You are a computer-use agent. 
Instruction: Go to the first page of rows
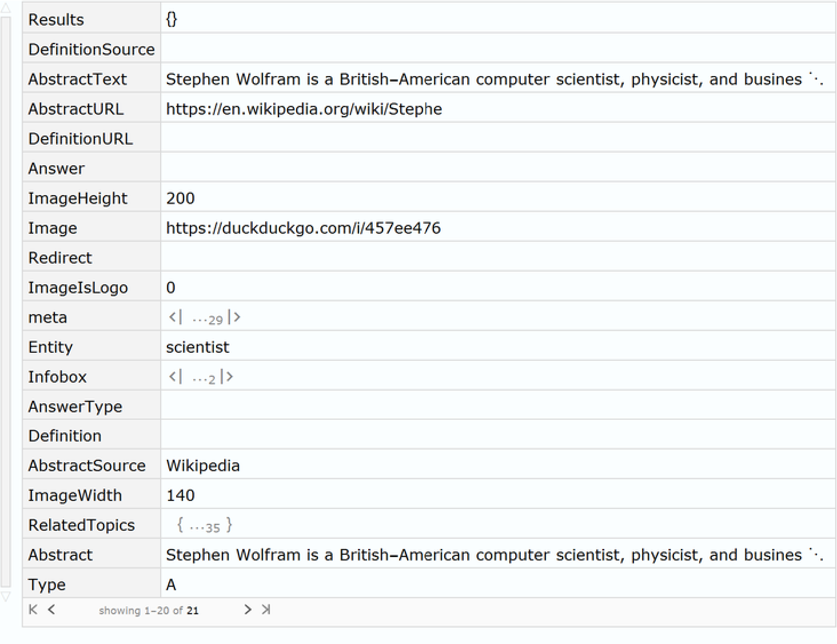click(x=33, y=610)
